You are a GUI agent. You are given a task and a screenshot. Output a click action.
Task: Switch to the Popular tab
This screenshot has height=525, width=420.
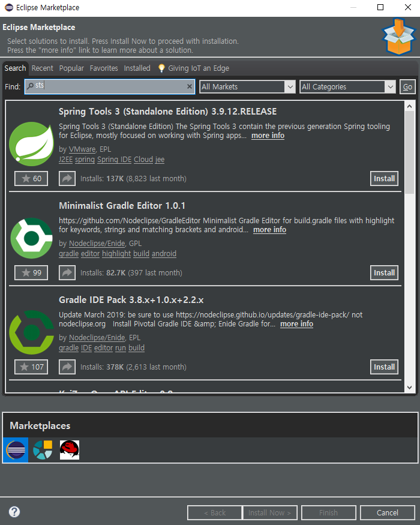click(x=71, y=68)
